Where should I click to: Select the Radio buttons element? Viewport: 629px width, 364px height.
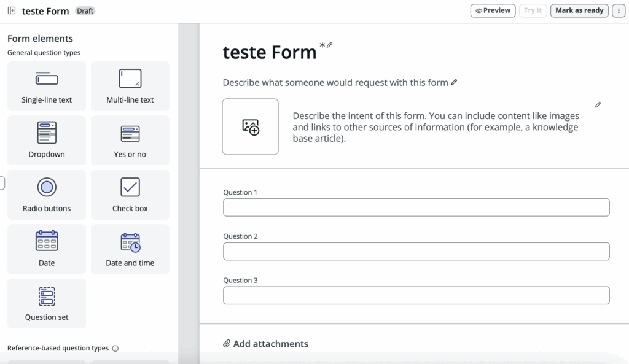pyautogui.click(x=47, y=195)
